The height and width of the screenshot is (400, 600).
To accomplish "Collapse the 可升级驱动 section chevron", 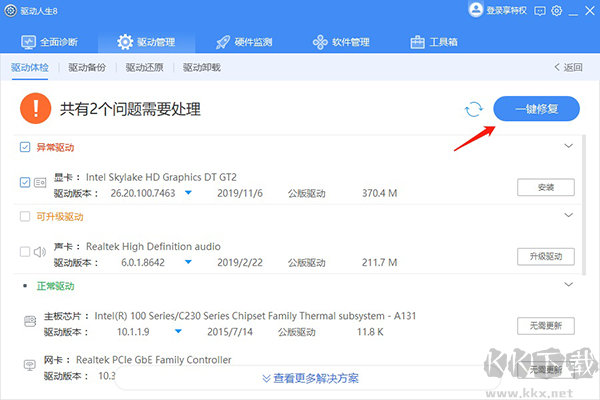I will click(x=569, y=215).
